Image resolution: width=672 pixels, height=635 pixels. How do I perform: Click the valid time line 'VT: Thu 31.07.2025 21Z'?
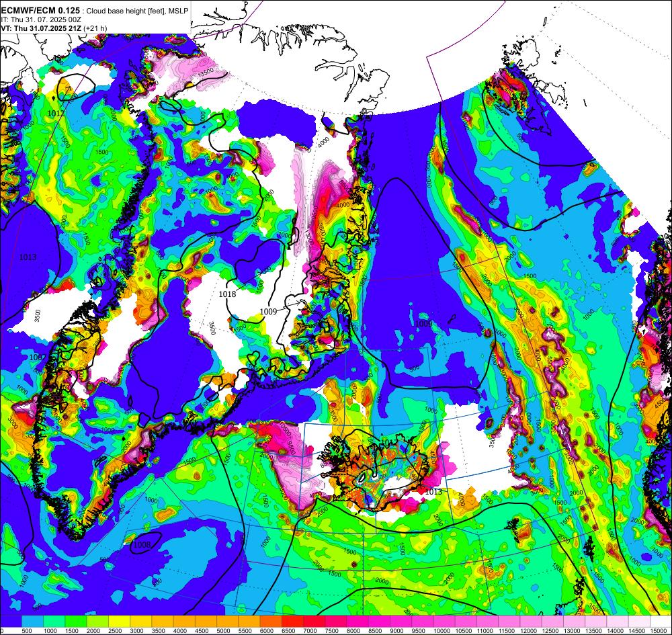click(x=42, y=28)
